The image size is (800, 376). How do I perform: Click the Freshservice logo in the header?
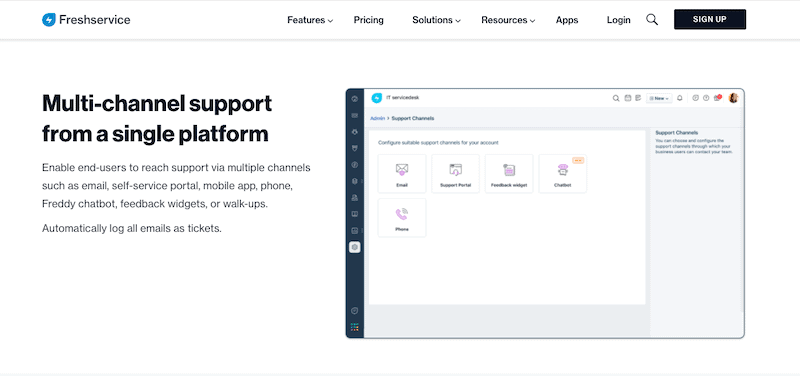tap(86, 20)
